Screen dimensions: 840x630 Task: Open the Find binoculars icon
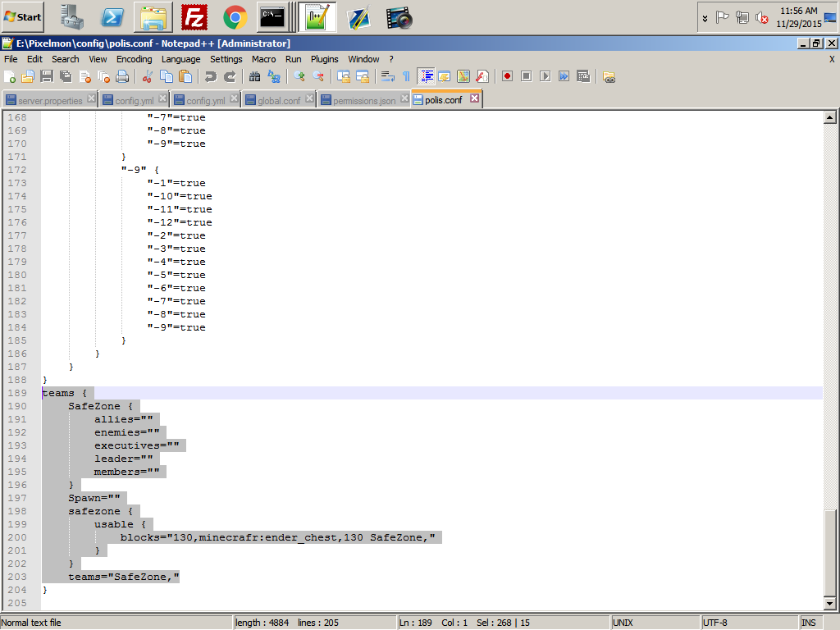point(255,77)
